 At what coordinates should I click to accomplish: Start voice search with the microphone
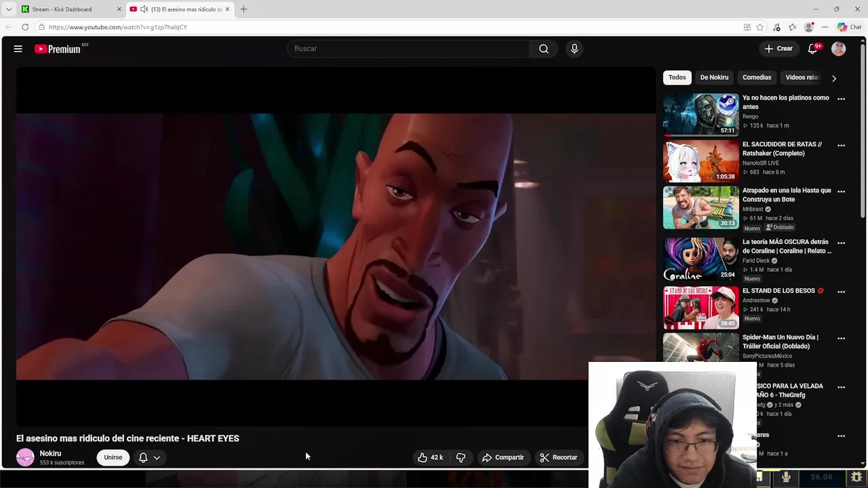pos(574,49)
